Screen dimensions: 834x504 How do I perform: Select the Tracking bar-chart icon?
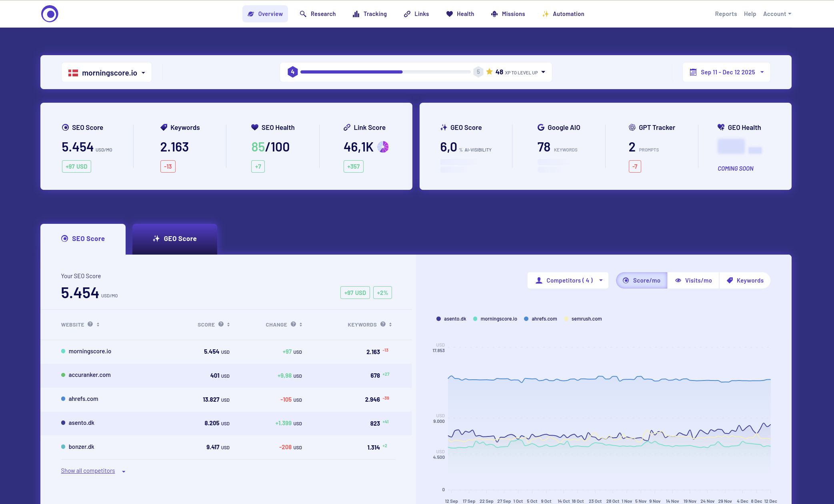tap(356, 14)
